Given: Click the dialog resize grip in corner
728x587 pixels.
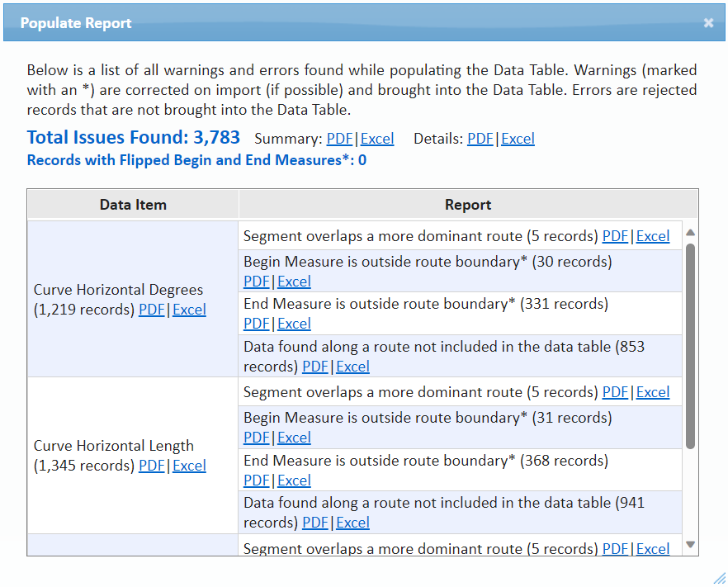Looking at the screenshot, I should (x=719, y=578).
